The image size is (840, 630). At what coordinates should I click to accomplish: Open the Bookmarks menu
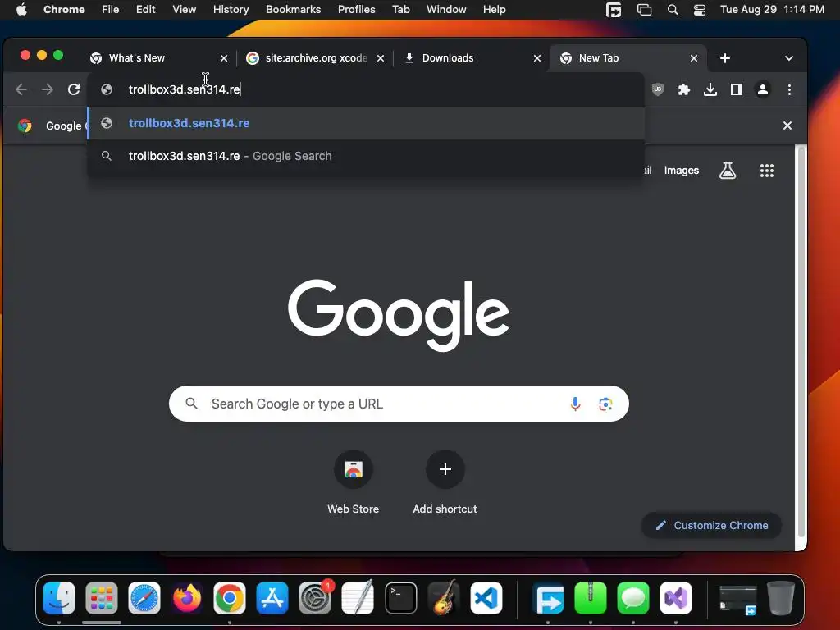pyautogui.click(x=293, y=10)
